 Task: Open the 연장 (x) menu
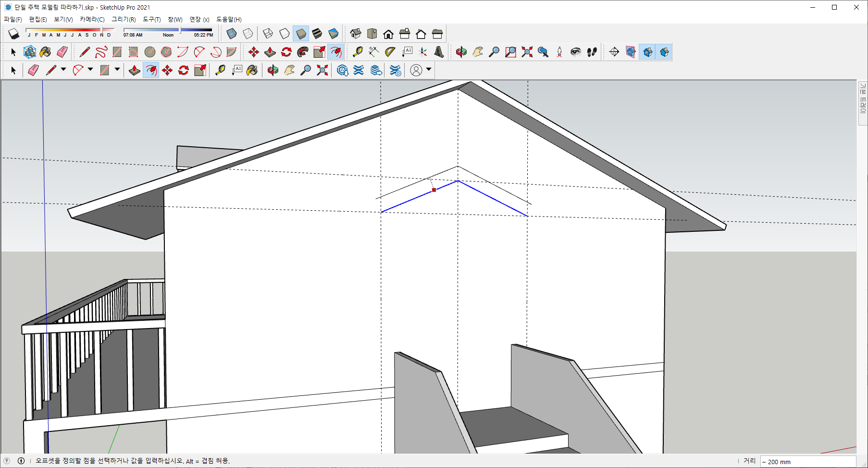click(x=199, y=19)
